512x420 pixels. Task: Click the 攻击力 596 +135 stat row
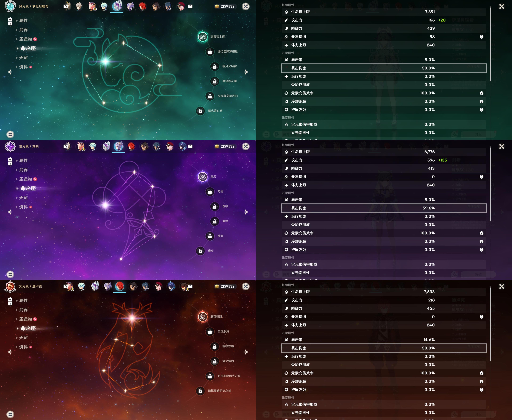click(x=384, y=160)
